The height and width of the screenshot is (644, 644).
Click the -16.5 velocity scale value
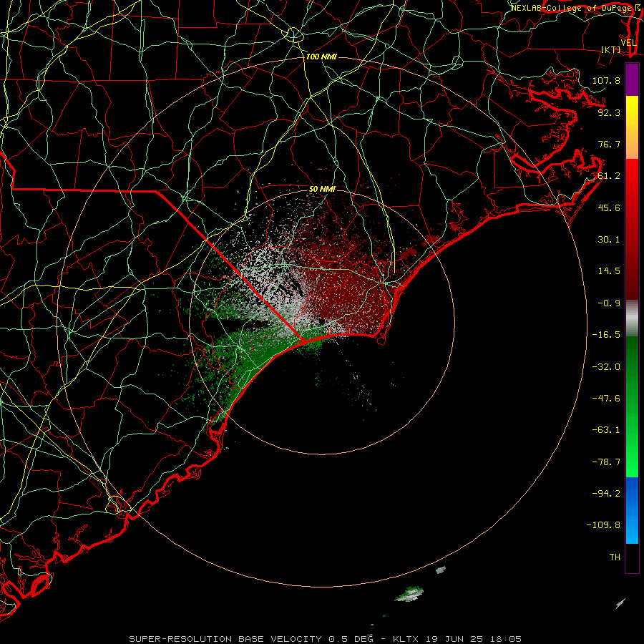[606, 335]
